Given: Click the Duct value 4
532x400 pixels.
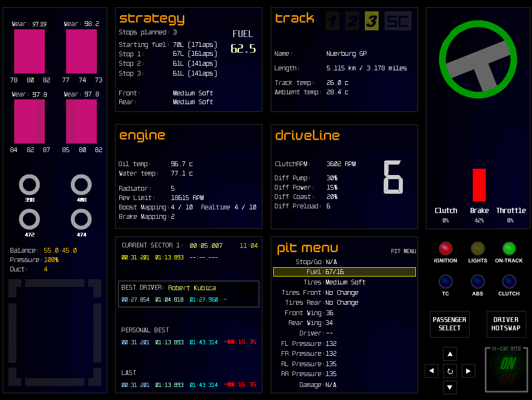Looking at the screenshot, I should coord(46,269).
